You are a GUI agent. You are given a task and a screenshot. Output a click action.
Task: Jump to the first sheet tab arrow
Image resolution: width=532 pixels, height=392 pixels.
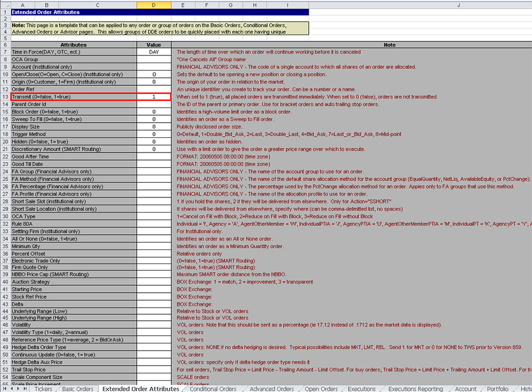tap(5, 388)
